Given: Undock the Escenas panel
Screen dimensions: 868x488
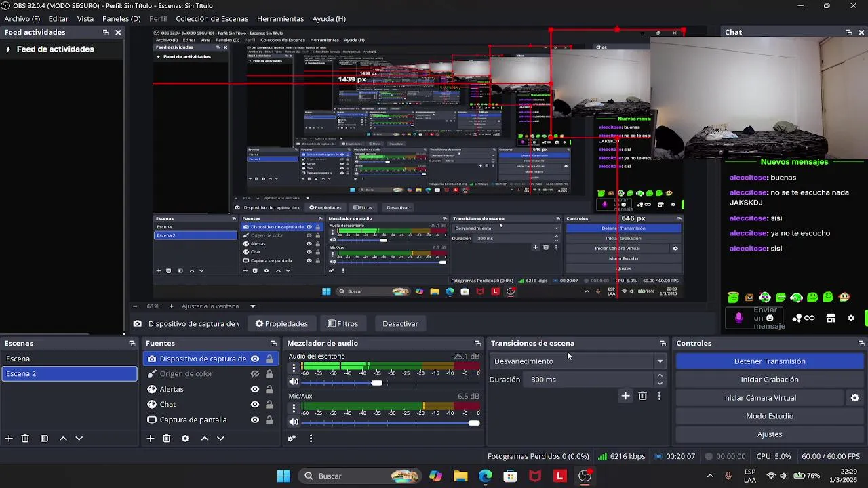Looking at the screenshot, I should pyautogui.click(x=132, y=344).
